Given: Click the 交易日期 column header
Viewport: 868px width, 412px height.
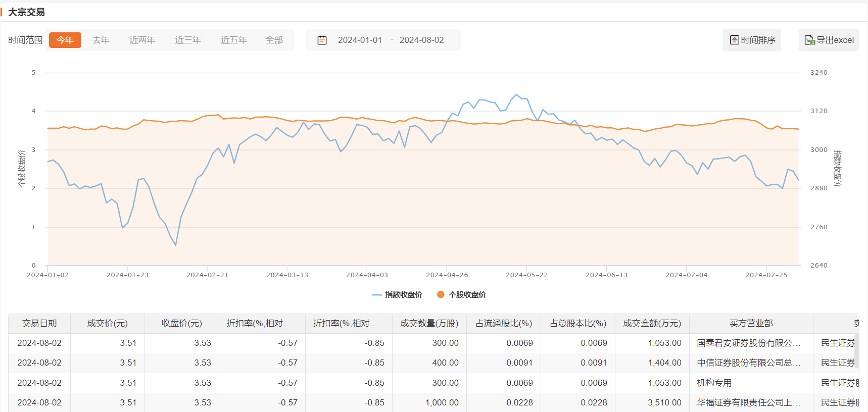Looking at the screenshot, I should click(39, 323).
